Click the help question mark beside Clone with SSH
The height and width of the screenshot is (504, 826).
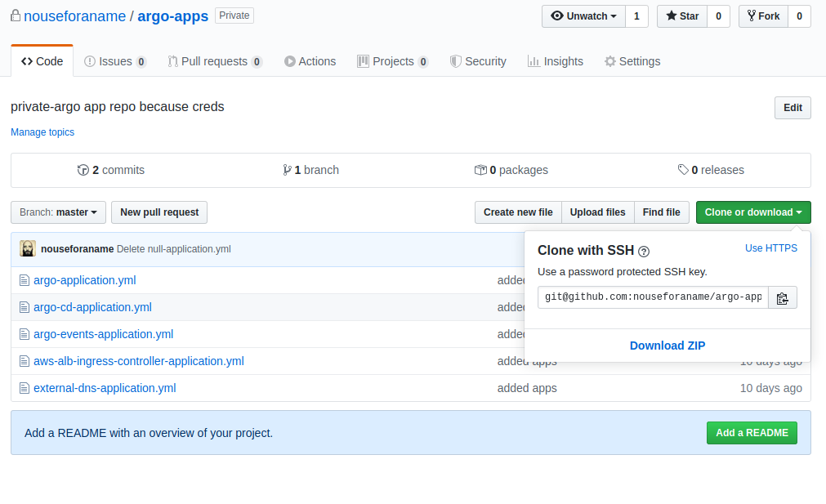pos(644,252)
